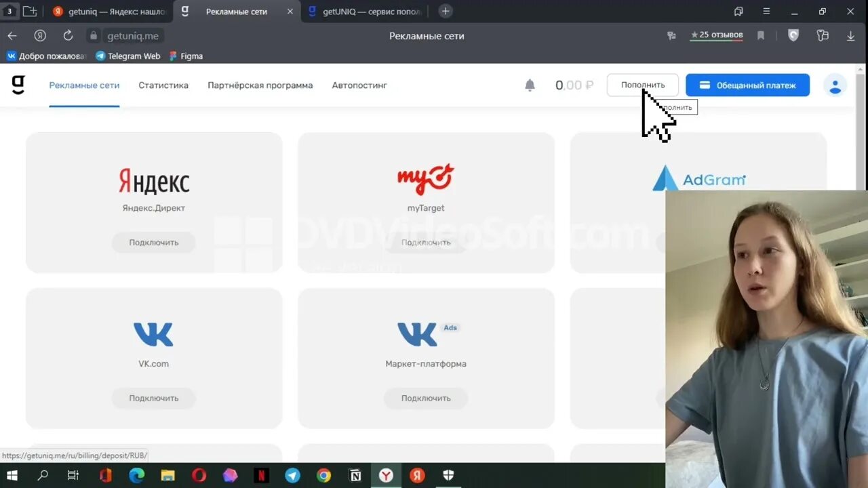Close the Рекламные сети tab
The image size is (868, 488).
[290, 12]
